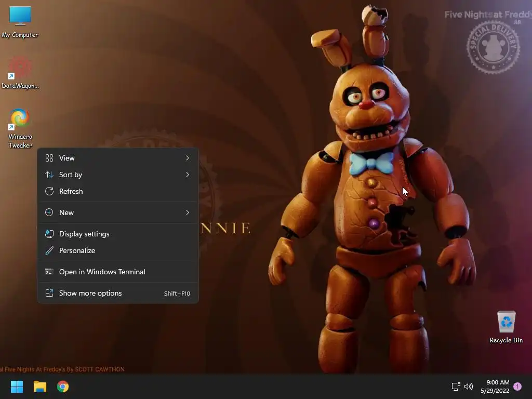Open the notification count badge
This screenshot has width=532, height=399.
pyautogui.click(x=517, y=387)
